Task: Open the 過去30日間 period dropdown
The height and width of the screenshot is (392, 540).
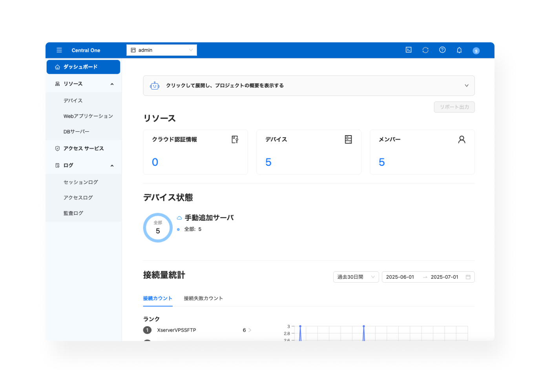Action: tap(356, 277)
